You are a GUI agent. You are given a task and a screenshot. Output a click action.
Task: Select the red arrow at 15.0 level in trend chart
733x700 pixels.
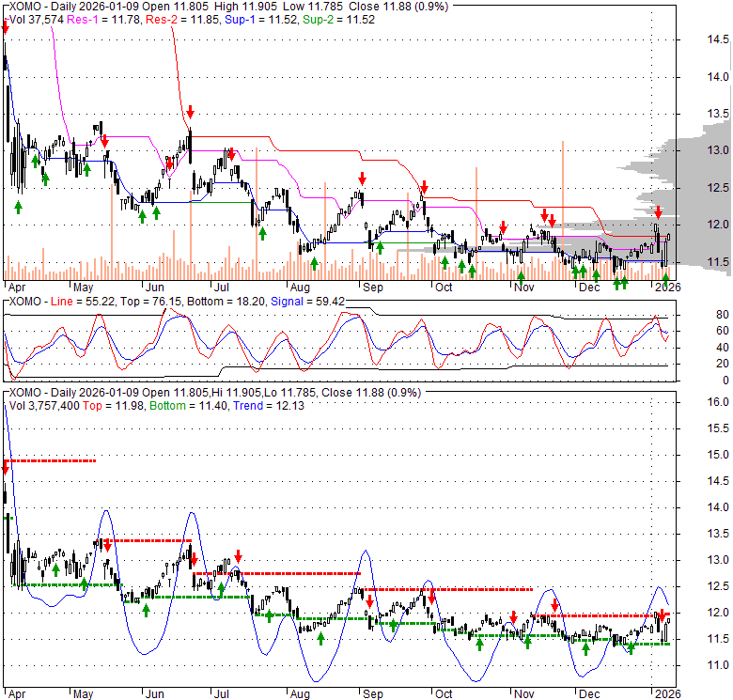(6, 465)
